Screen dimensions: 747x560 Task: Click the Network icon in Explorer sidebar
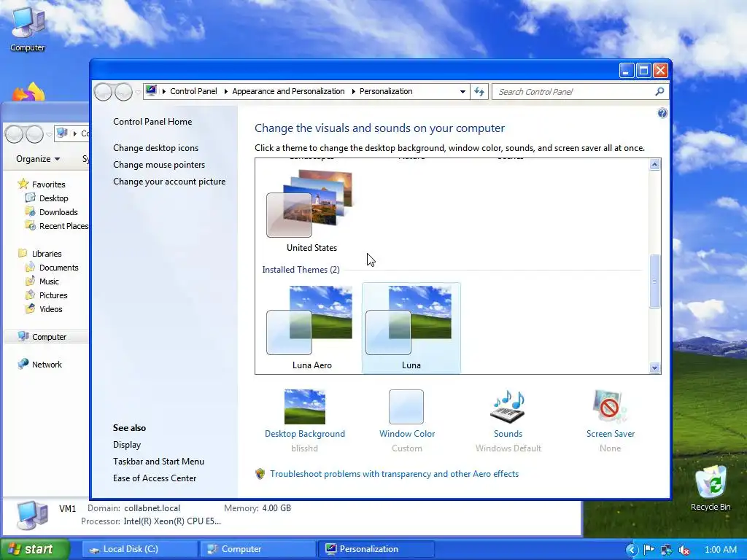tap(23, 365)
